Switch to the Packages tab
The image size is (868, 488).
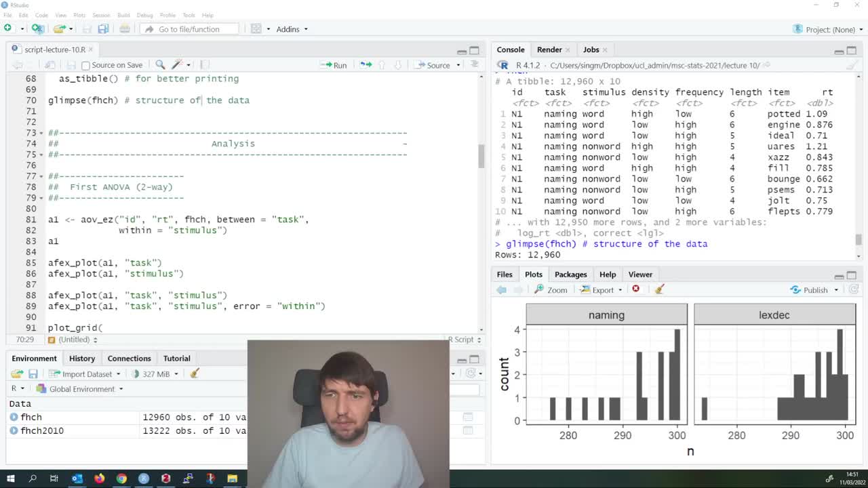[x=570, y=274]
